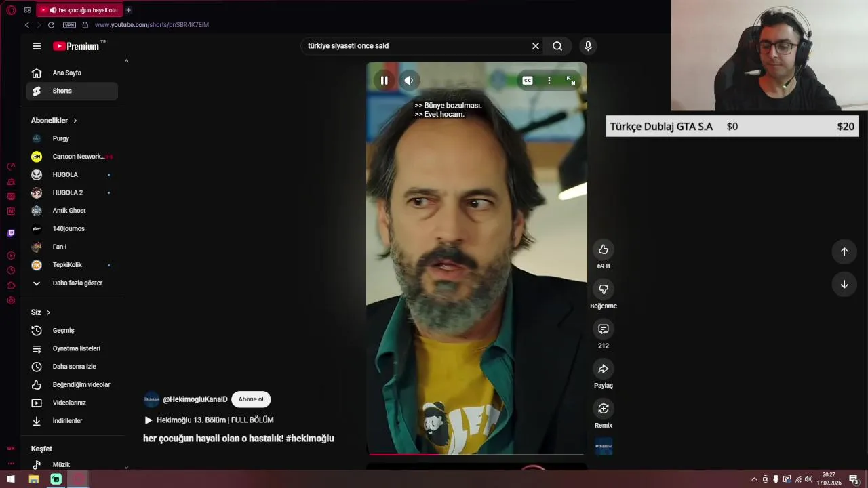Expand the Short to fullscreen view
868x488 pixels.
click(x=571, y=81)
